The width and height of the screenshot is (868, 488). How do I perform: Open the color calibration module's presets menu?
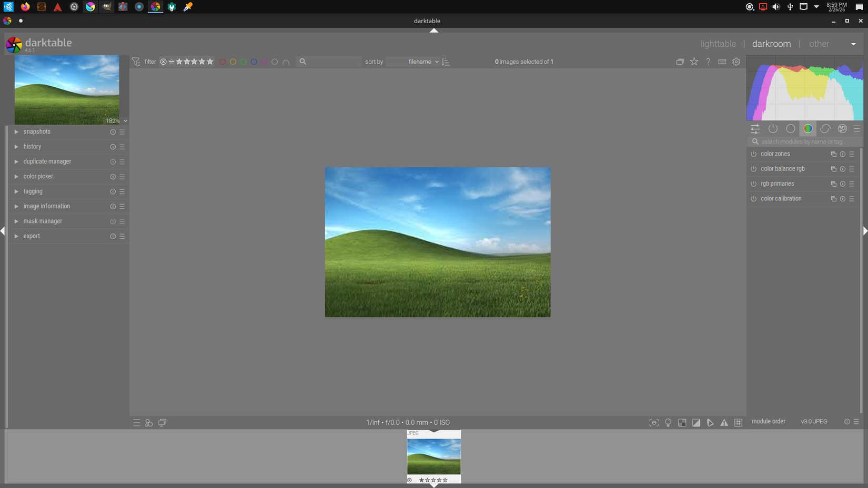point(852,199)
